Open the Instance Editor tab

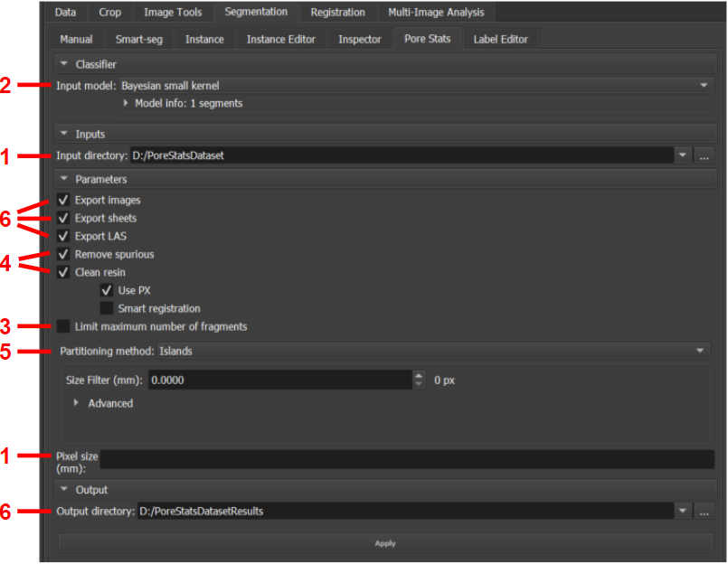pos(280,40)
